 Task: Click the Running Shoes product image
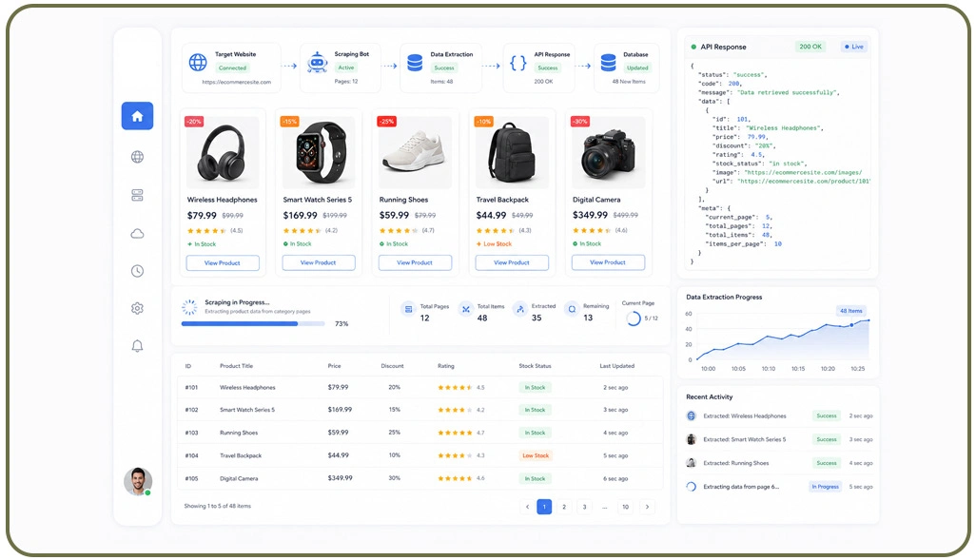[x=415, y=152]
